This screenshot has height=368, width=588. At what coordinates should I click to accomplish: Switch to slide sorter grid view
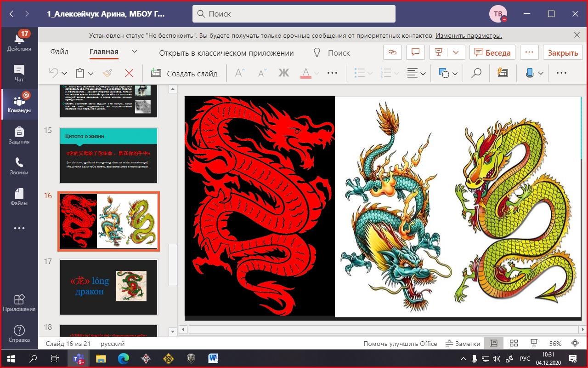tap(514, 343)
